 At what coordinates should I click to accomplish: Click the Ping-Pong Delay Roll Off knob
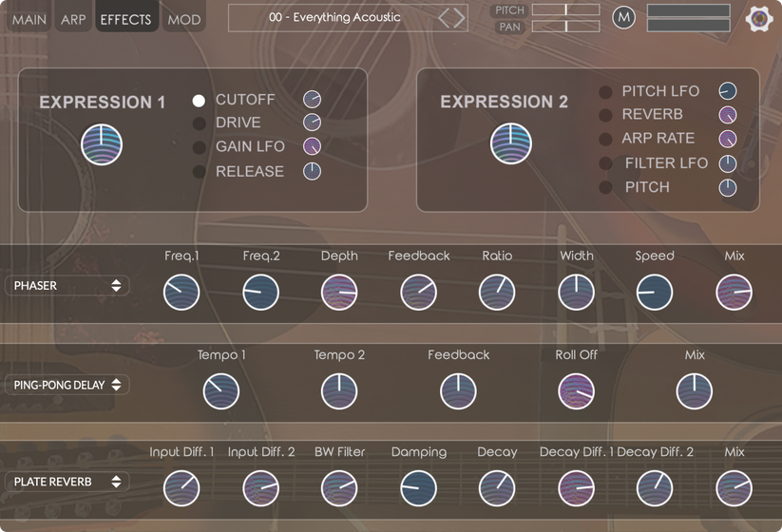(576, 391)
